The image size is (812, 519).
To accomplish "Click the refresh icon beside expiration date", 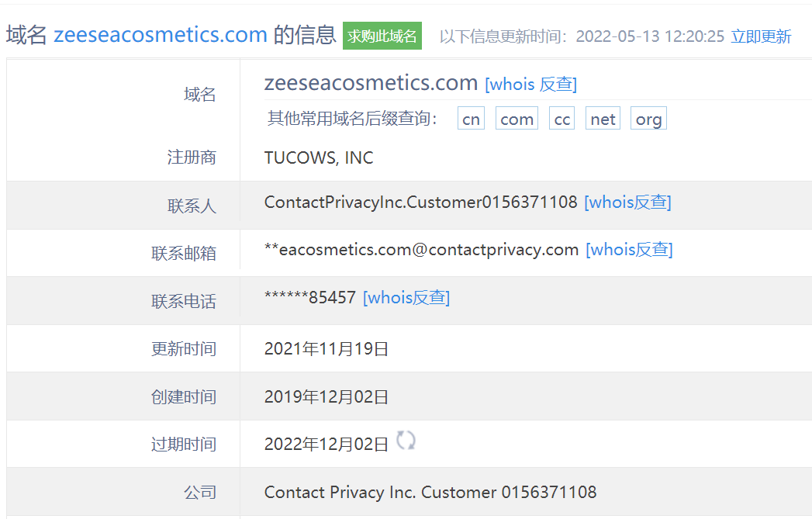I will click(406, 441).
